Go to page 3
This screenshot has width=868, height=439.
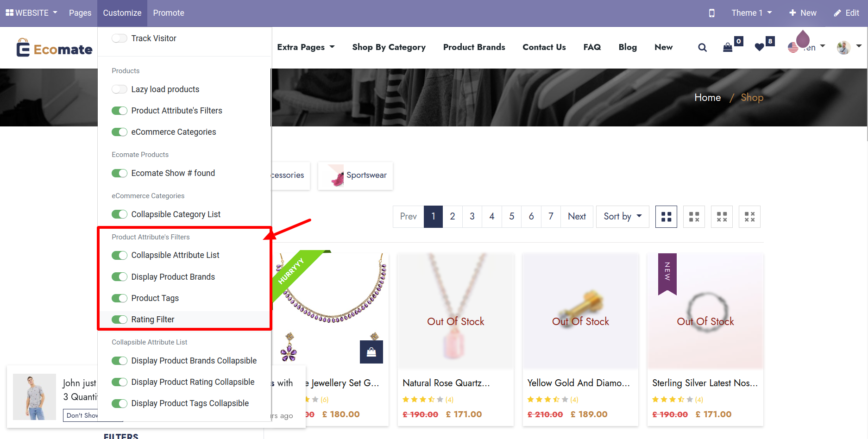point(472,217)
